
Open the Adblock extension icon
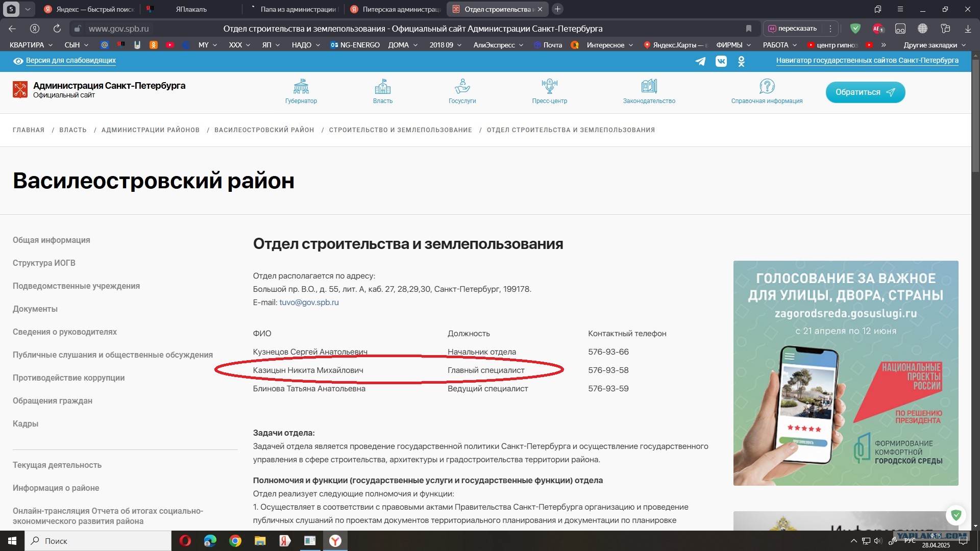click(878, 29)
